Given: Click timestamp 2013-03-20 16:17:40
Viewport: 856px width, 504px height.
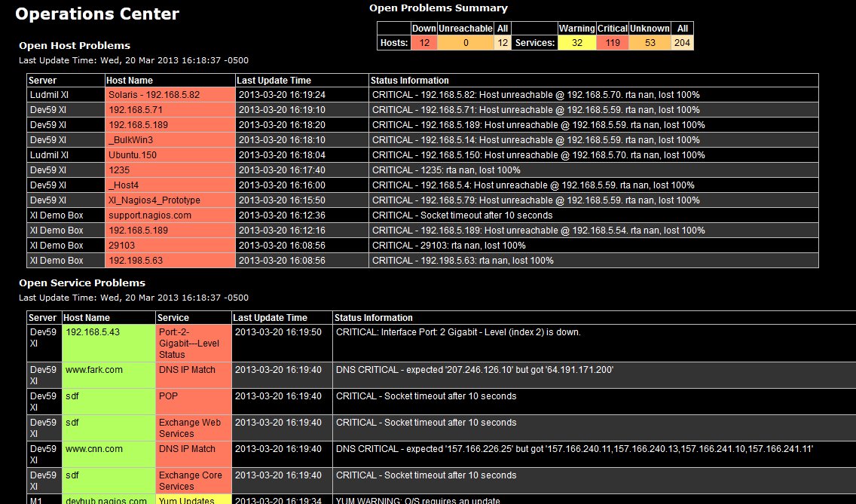Looking at the screenshot, I should click(283, 170).
